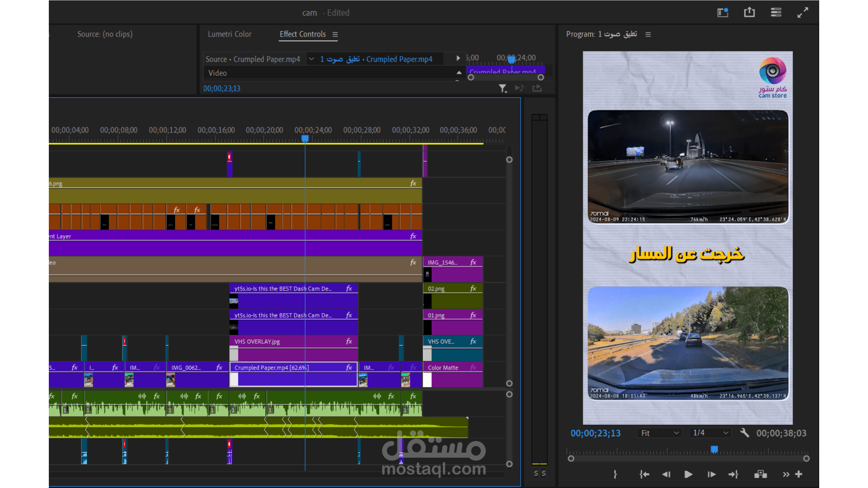
Task: Open Program monitor wrench settings
Action: click(x=744, y=433)
